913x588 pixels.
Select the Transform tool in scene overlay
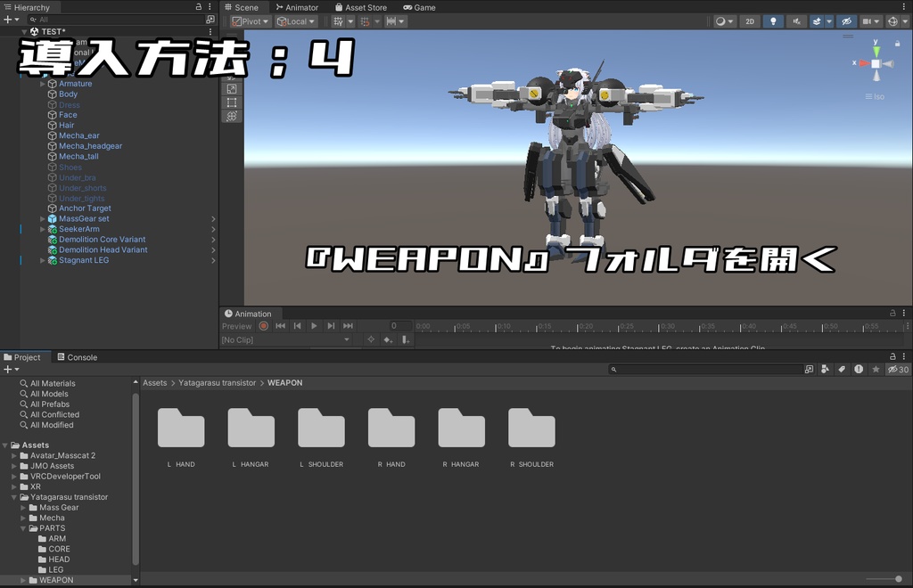click(232, 116)
